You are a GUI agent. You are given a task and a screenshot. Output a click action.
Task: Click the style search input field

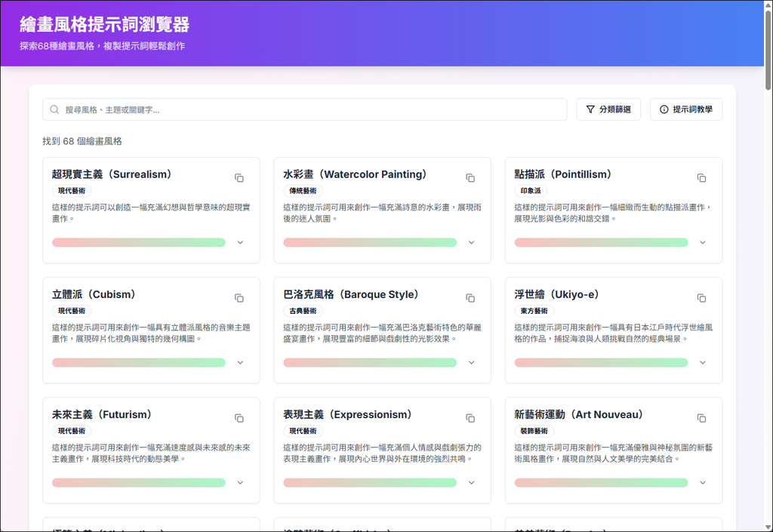(305, 109)
